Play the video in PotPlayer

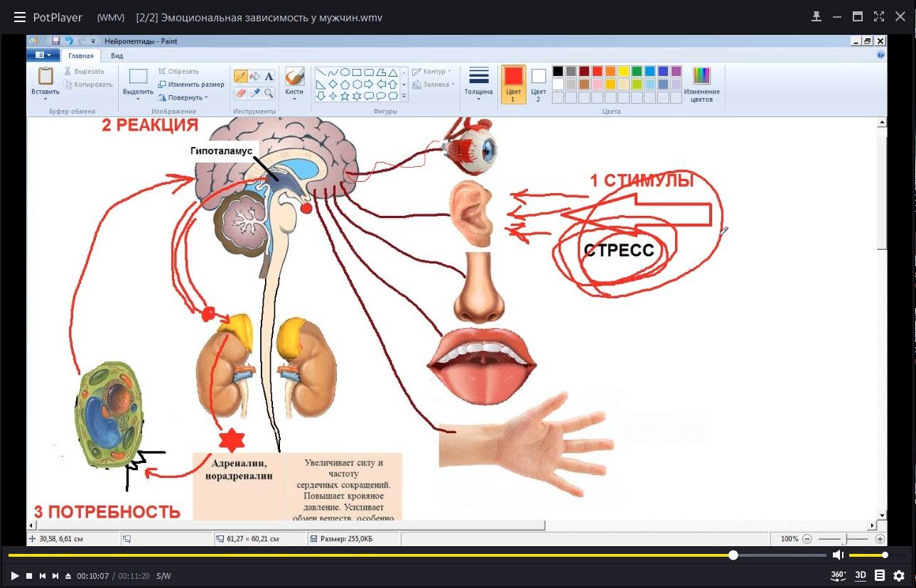(15, 576)
